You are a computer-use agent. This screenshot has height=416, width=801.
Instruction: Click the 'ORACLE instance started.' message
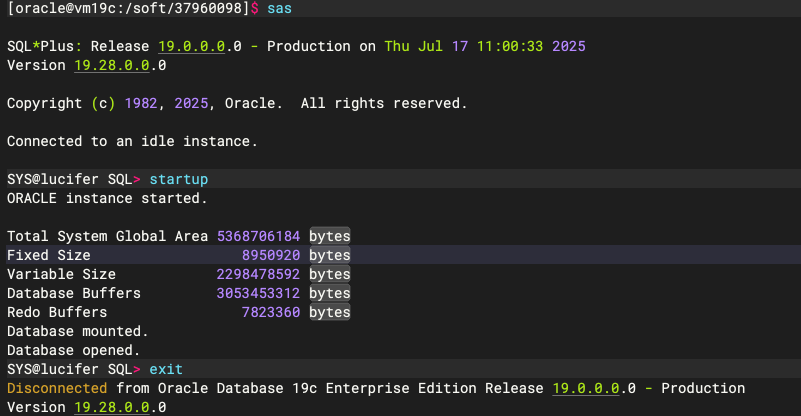(x=107, y=198)
